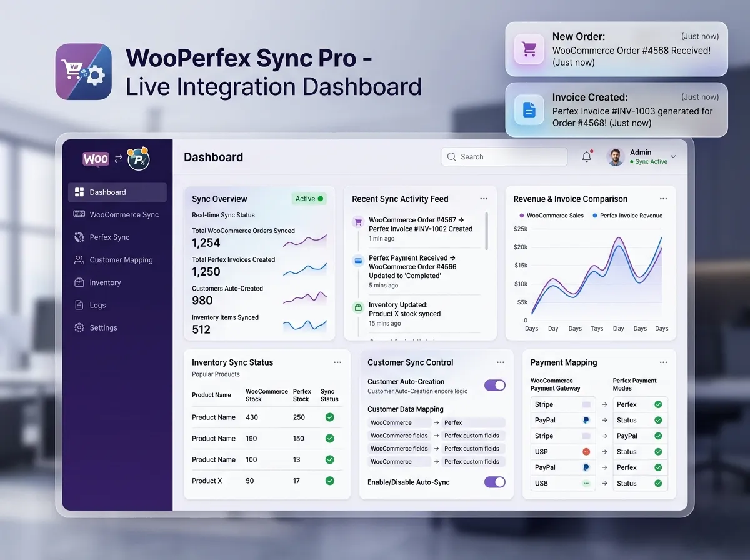The height and width of the screenshot is (560, 750).
Task: Open the WooCommerce fields mapping dropdown
Action: (399, 435)
